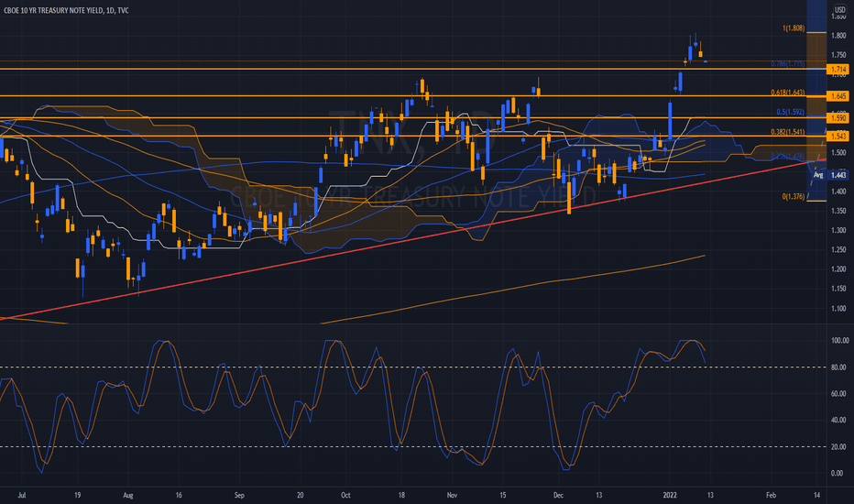854x504 pixels.
Task: Click the Fibonacci 0.786(1.715) level label
Action: 787,64
